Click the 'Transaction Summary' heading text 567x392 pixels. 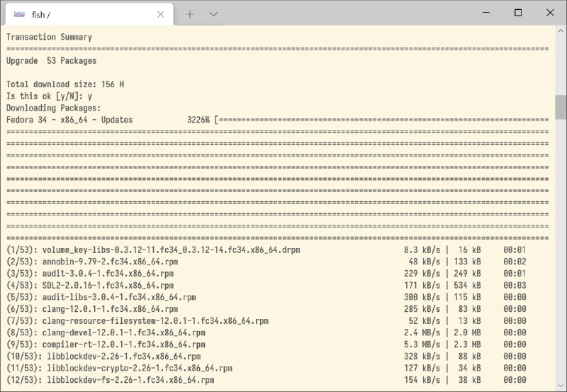point(49,37)
